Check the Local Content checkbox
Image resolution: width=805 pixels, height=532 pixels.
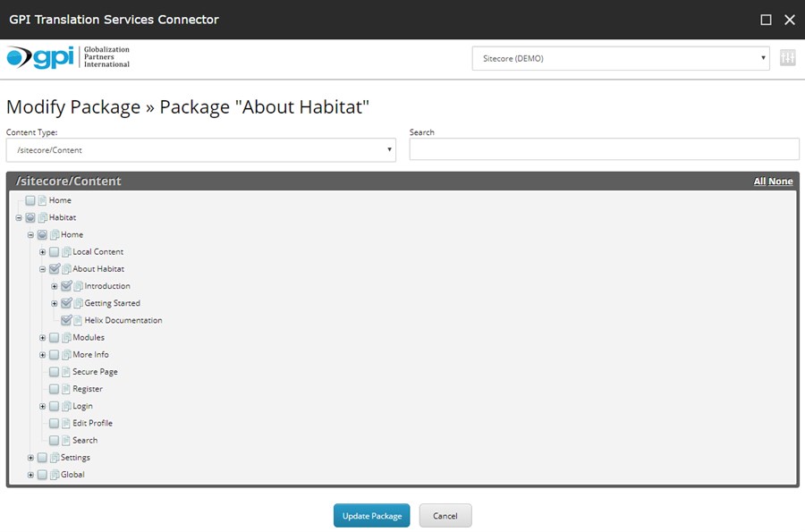point(54,251)
